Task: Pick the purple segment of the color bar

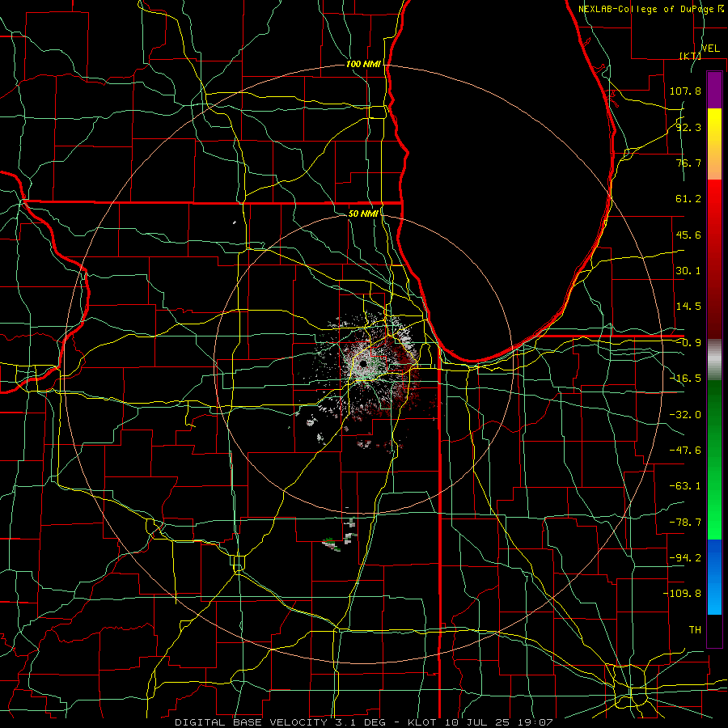Action: coord(714,90)
